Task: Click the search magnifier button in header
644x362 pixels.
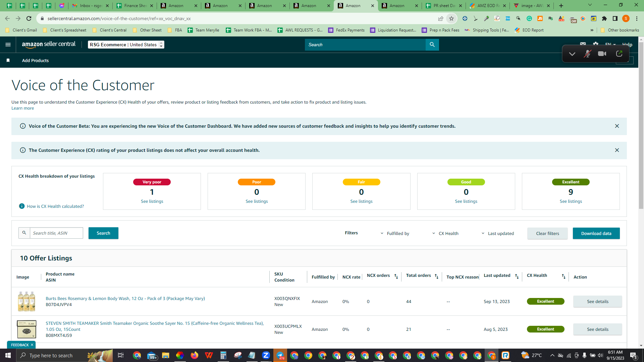Action: [432, 45]
